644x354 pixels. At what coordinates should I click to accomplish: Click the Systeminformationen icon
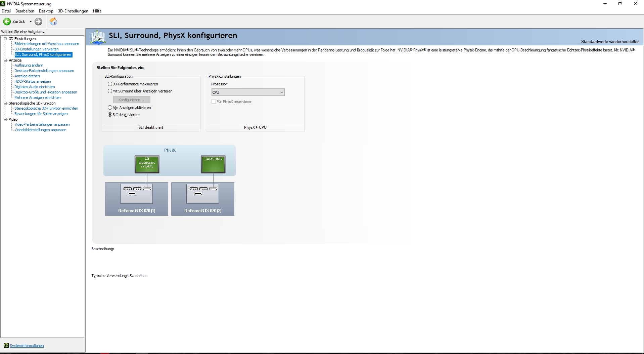[6, 346]
